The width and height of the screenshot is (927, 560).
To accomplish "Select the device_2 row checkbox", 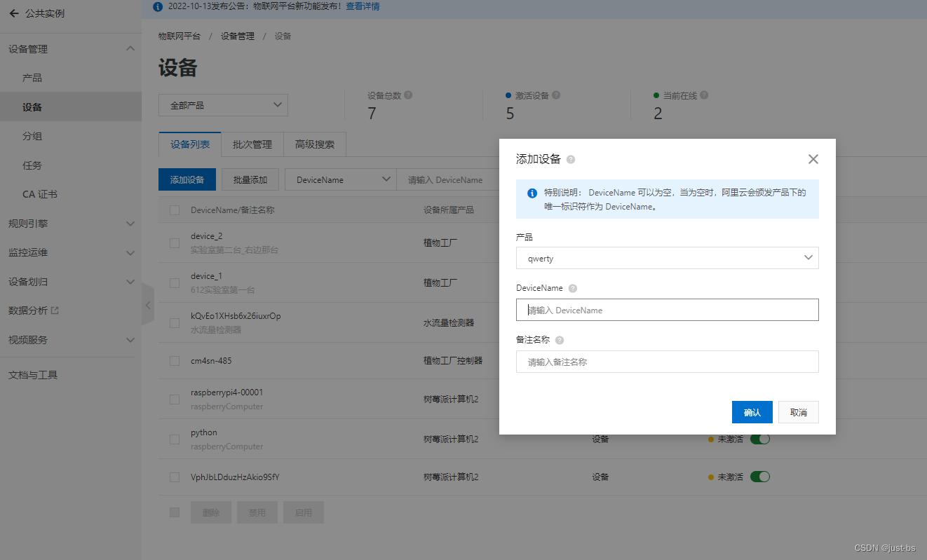I will [175, 243].
